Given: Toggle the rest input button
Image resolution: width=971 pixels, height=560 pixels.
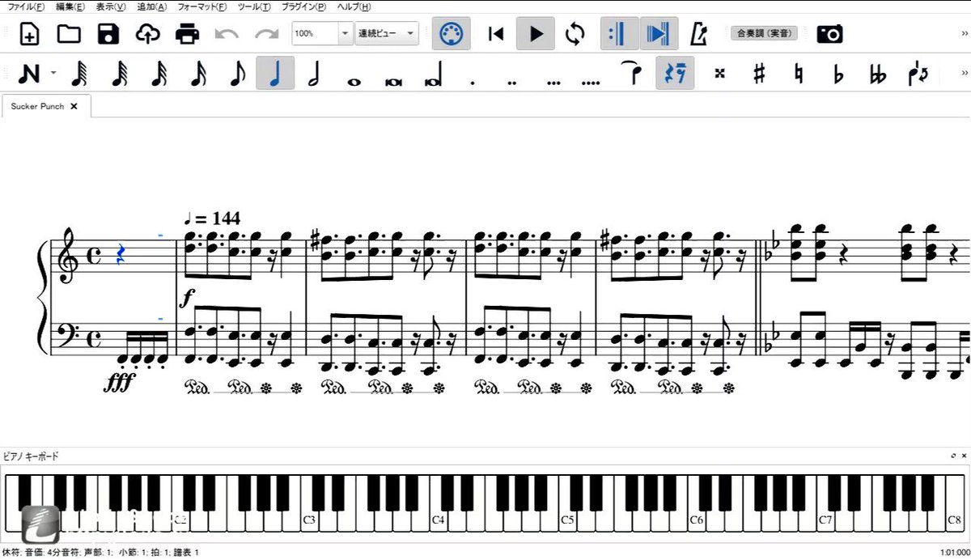Looking at the screenshot, I should click(x=675, y=74).
